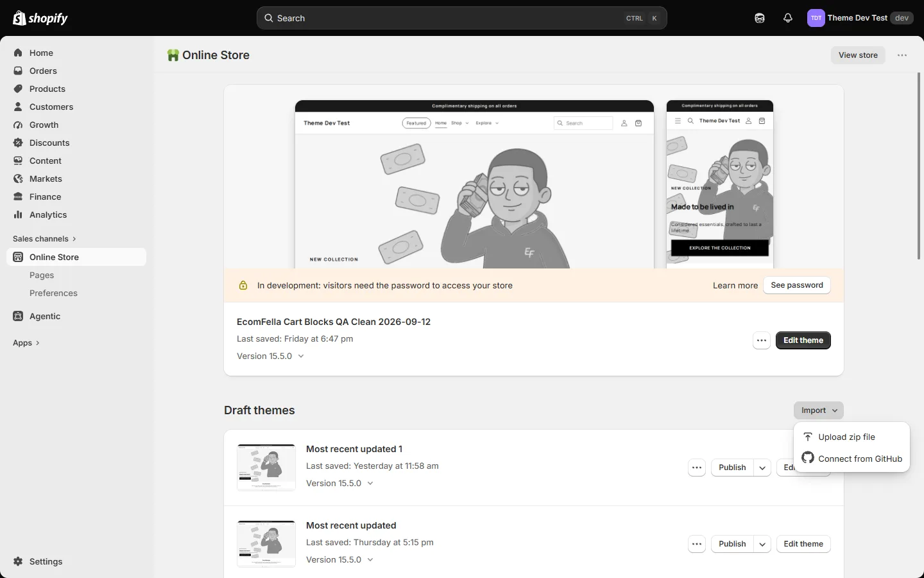Open the notifications bell
The width and height of the screenshot is (924, 578).
[788, 18]
